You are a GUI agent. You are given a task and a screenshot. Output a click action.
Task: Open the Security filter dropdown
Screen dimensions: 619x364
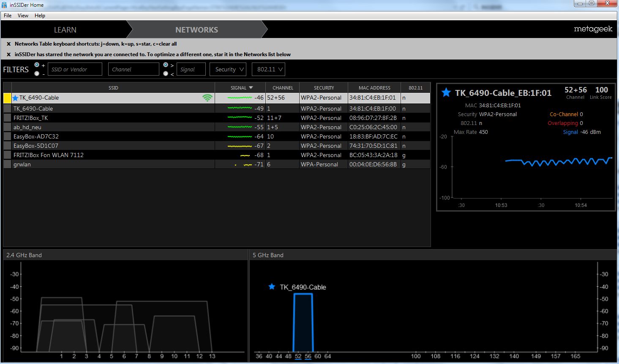(228, 69)
